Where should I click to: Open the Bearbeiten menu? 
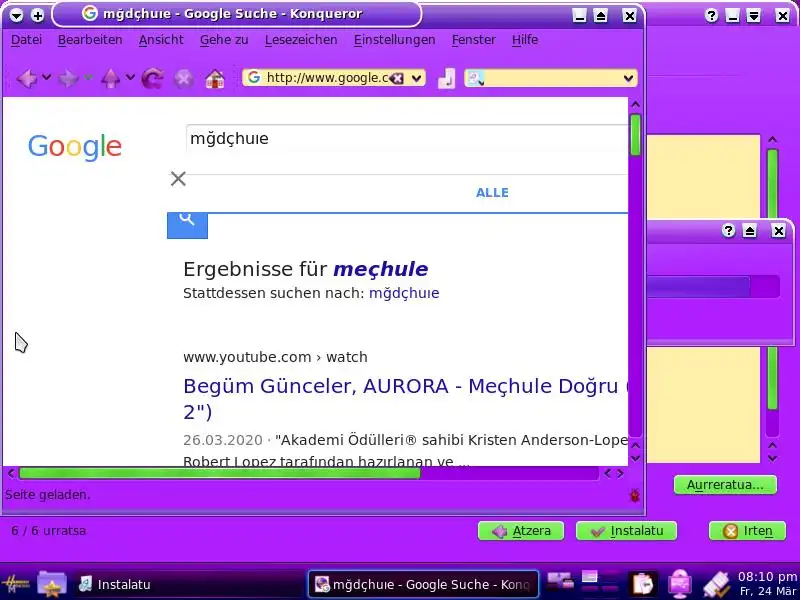tap(90, 40)
